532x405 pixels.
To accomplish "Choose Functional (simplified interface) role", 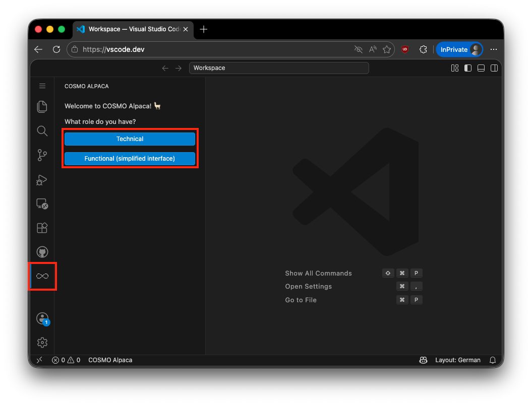I will point(130,159).
